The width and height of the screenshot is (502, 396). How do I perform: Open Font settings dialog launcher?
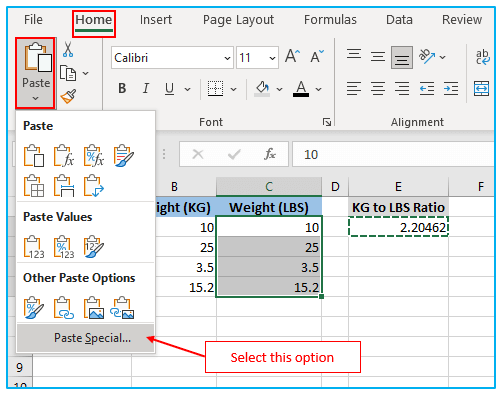click(x=327, y=122)
